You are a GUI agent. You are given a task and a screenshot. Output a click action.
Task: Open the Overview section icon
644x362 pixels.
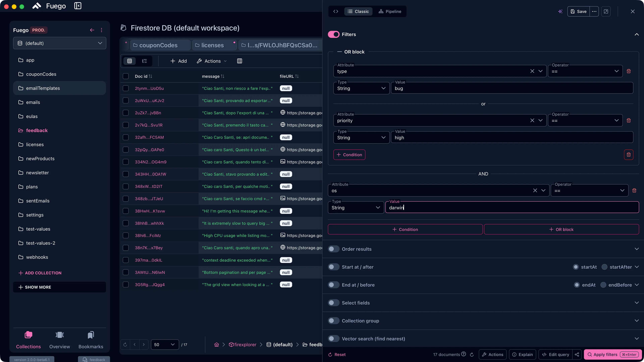[60, 335]
